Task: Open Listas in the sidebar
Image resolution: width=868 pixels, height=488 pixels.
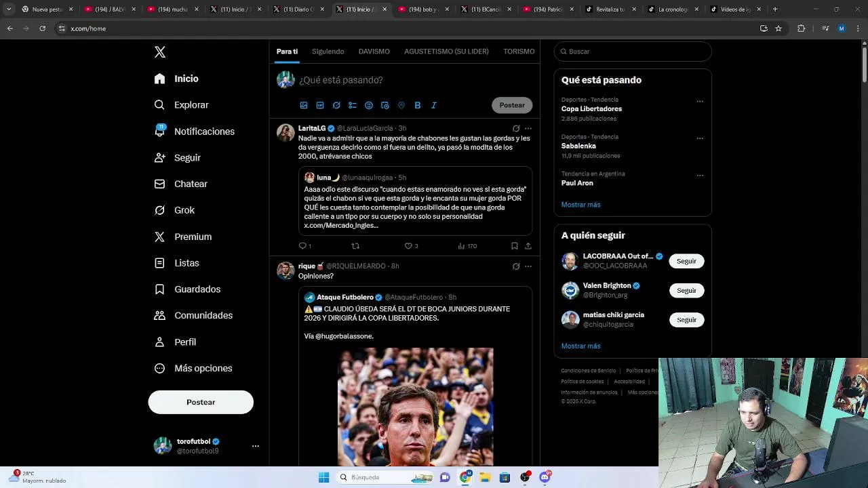Action: [176, 263]
